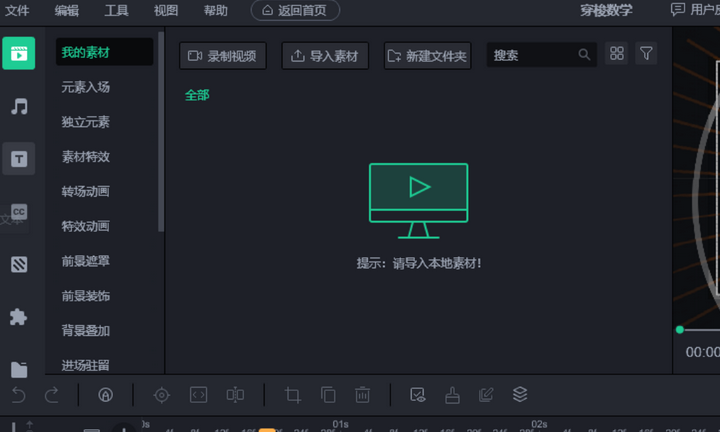Open the CC subtitles sidebar icon

[19, 211]
